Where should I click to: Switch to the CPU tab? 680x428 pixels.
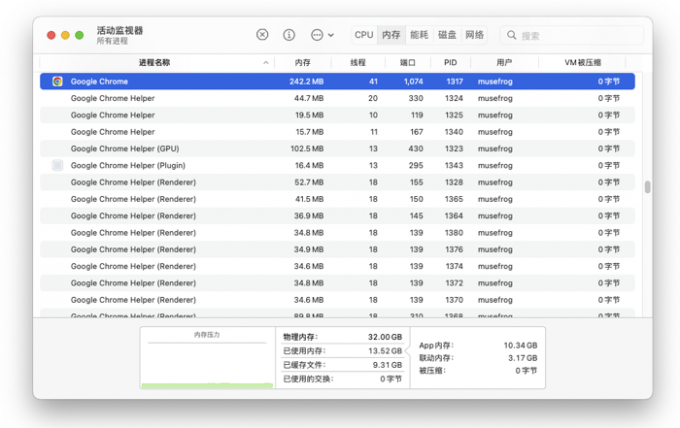(364, 35)
